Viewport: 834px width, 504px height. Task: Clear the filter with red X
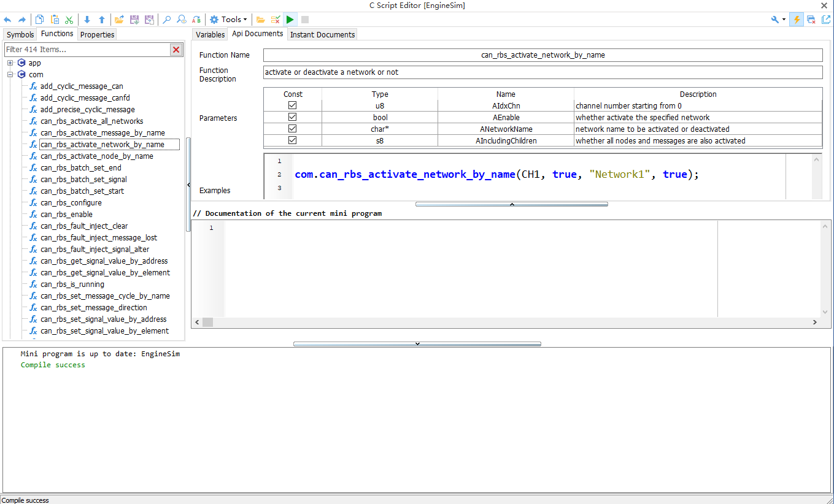(x=176, y=50)
